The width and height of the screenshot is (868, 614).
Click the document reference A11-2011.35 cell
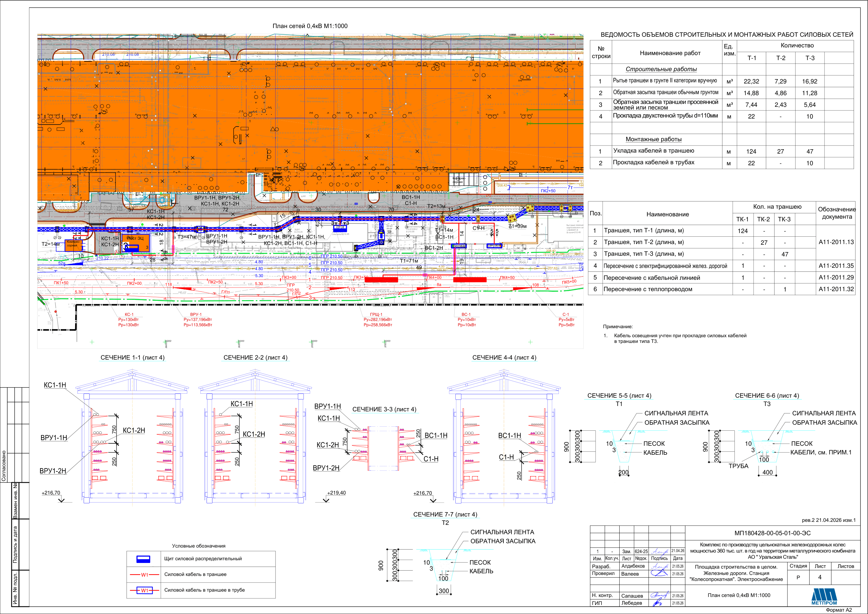click(x=836, y=266)
